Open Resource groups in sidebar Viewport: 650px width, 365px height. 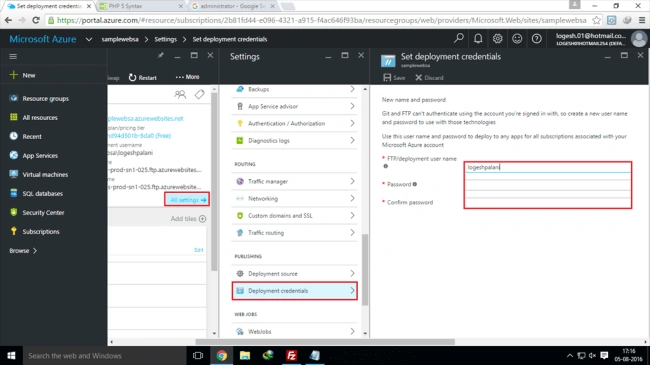pos(45,98)
